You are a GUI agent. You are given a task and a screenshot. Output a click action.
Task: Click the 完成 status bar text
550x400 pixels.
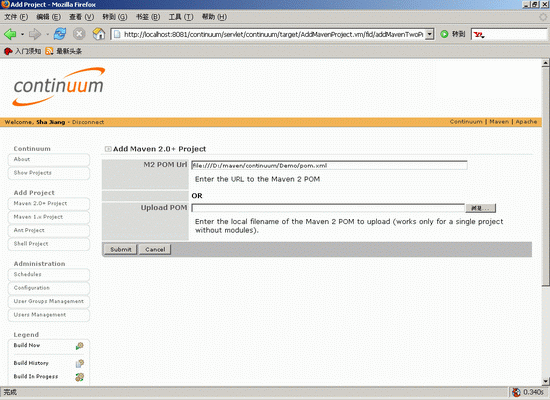pos(10,392)
